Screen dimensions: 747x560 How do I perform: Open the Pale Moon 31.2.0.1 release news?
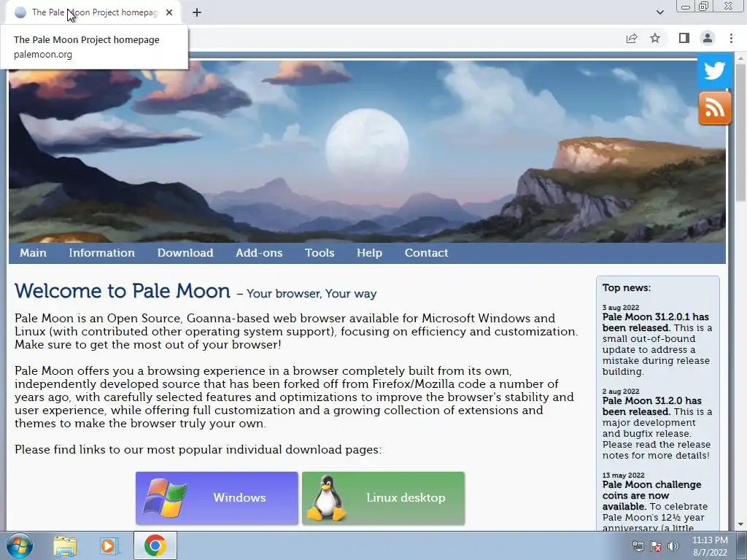(656, 322)
